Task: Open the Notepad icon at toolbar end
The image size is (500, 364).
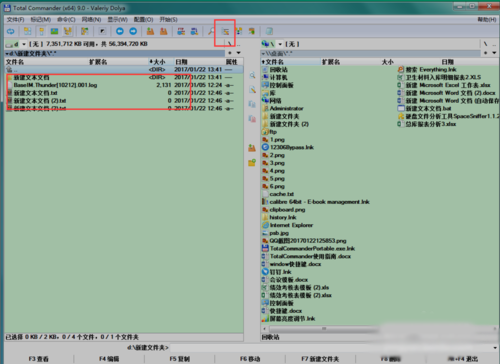Action: click(269, 31)
